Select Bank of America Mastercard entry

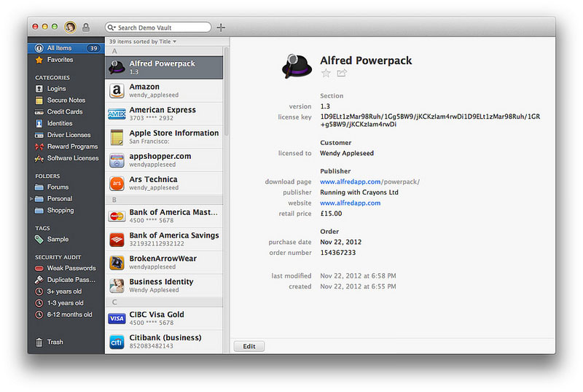click(164, 216)
